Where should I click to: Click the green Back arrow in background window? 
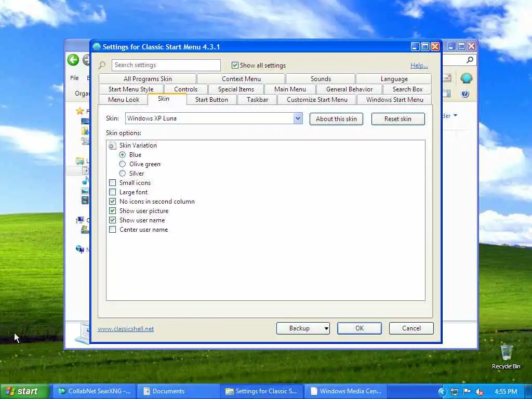pos(73,60)
